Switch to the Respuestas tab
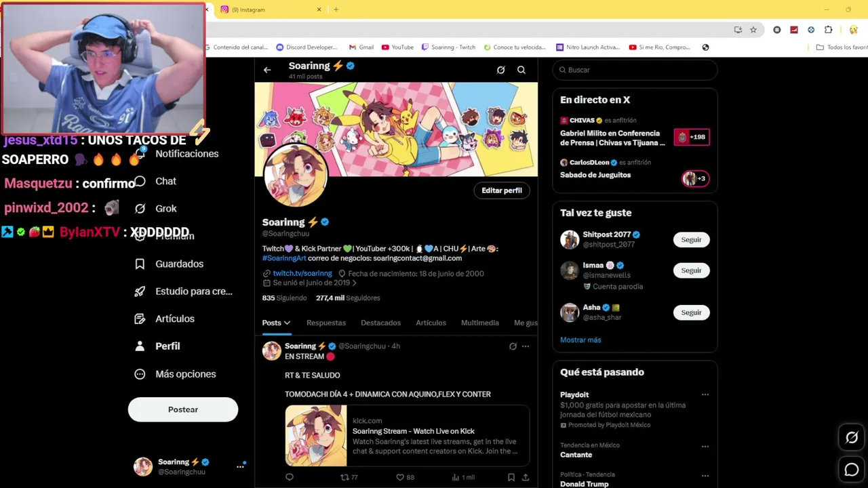The height and width of the screenshot is (488, 868). click(x=326, y=323)
